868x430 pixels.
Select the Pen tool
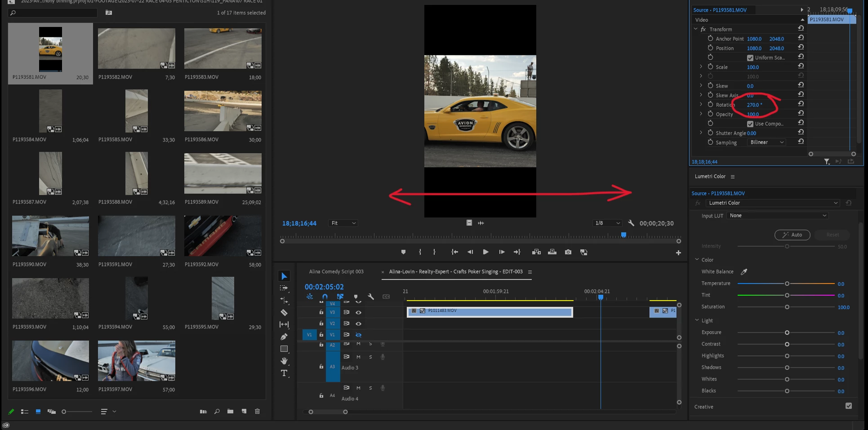(x=284, y=337)
